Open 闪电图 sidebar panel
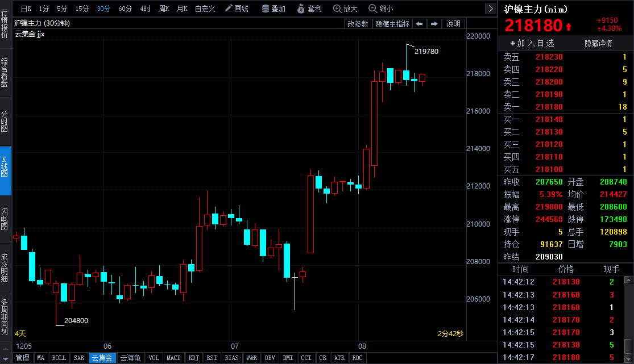 [x=5, y=219]
